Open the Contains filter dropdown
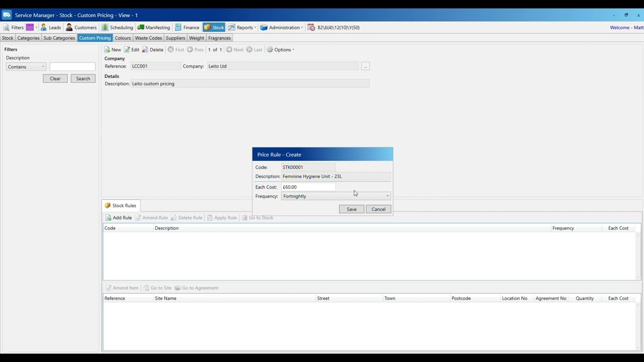 point(26,67)
